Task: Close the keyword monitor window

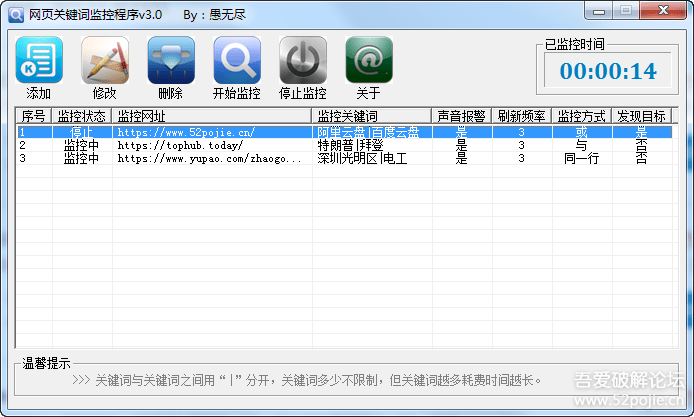Action: (x=663, y=11)
